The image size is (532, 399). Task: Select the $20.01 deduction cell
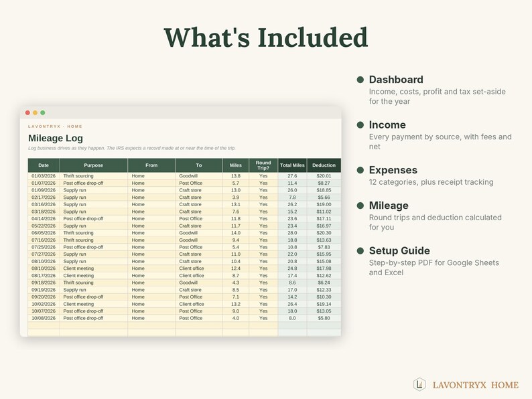324,176
